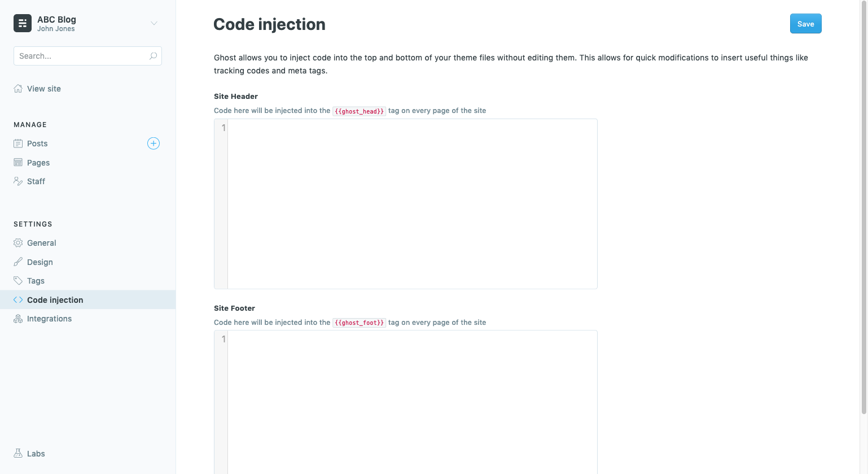Expand the ABC Blog account dropdown
The width and height of the screenshot is (868, 474).
154,23
